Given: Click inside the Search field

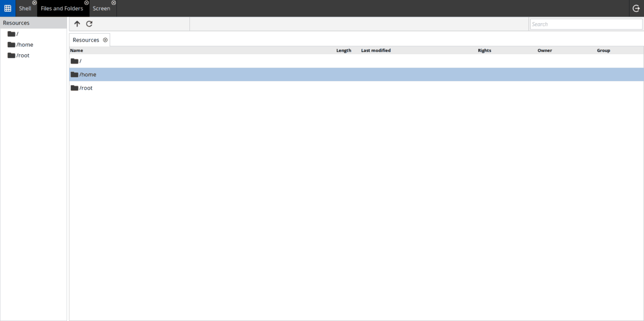Looking at the screenshot, I should (x=586, y=24).
